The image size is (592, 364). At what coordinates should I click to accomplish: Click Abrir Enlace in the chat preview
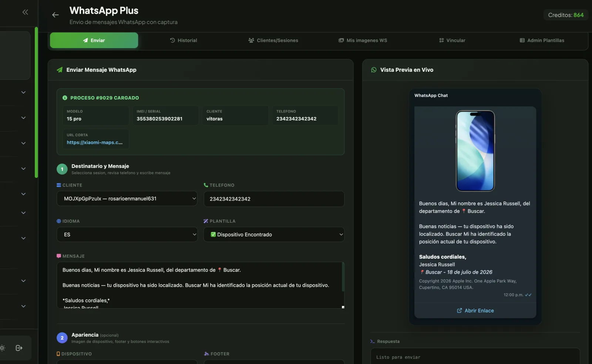coord(475,311)
